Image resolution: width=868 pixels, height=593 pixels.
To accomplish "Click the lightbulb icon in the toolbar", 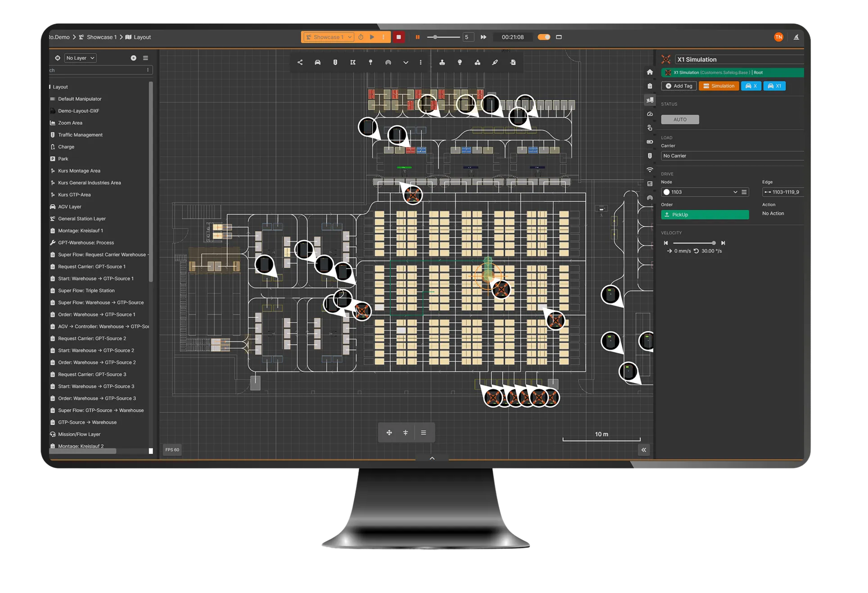I will (460, 63).
